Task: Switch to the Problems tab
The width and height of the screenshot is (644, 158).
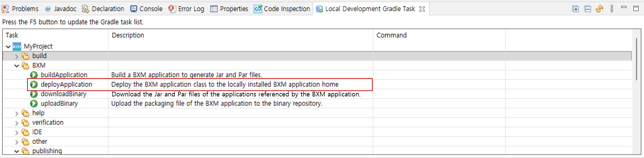Action: [20, 9]
